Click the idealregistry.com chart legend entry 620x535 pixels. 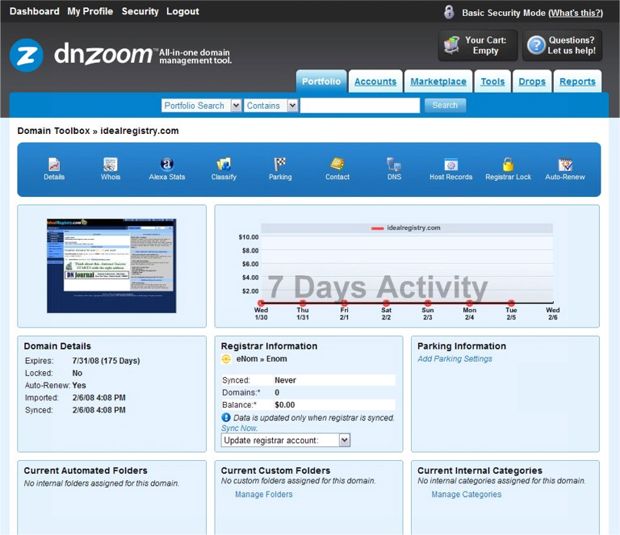406,228
